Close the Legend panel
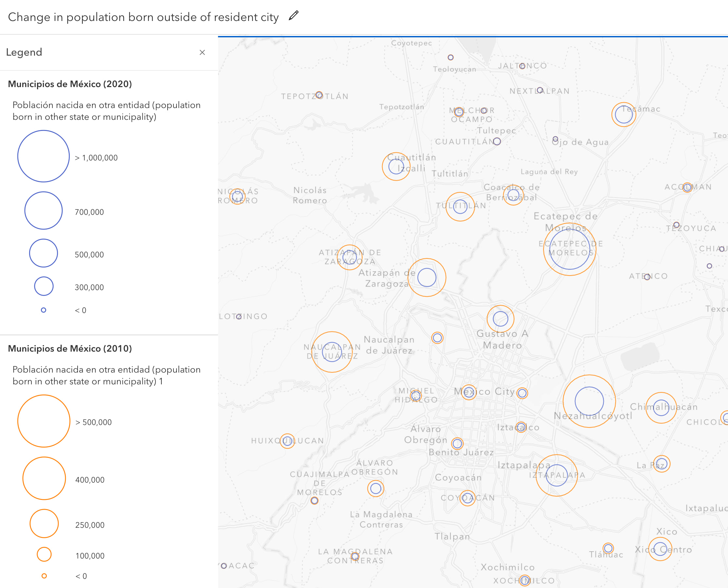 click(202, 52)
